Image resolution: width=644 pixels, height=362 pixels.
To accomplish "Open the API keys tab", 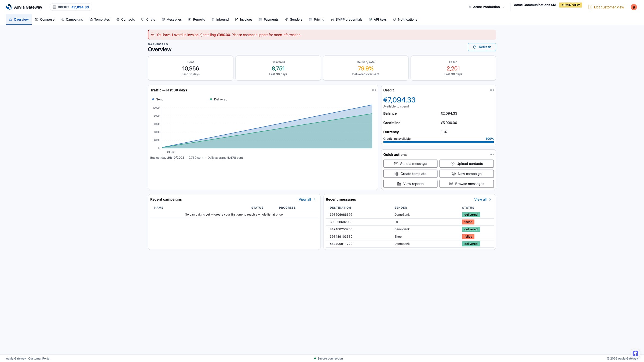I will (x=378, y=19).
